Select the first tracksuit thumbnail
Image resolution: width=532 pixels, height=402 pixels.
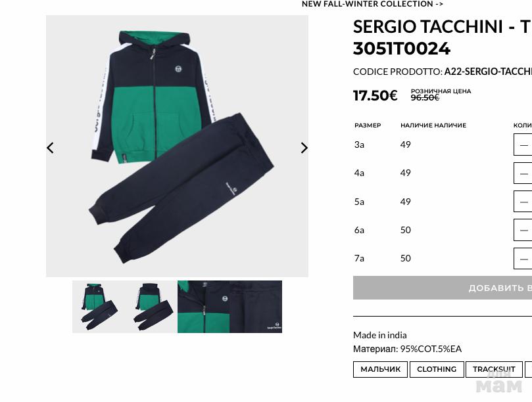click(x=99, y=307)
